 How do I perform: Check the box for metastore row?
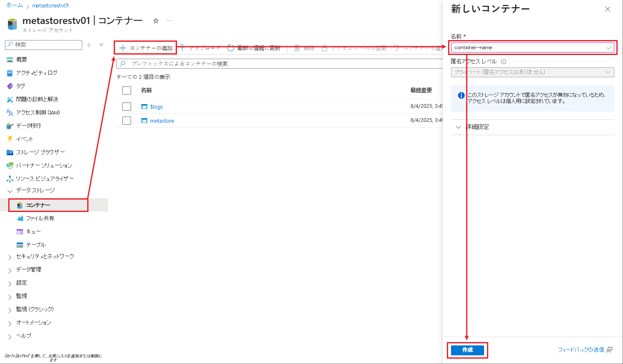127,121
